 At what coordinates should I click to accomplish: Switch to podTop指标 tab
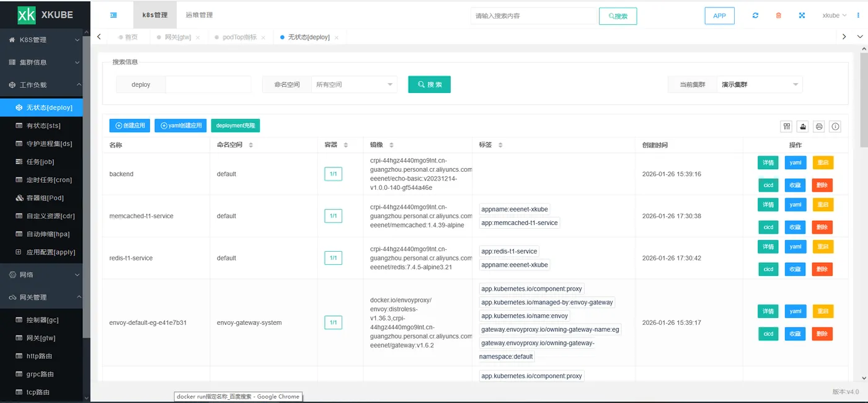[x=239, y=37]
